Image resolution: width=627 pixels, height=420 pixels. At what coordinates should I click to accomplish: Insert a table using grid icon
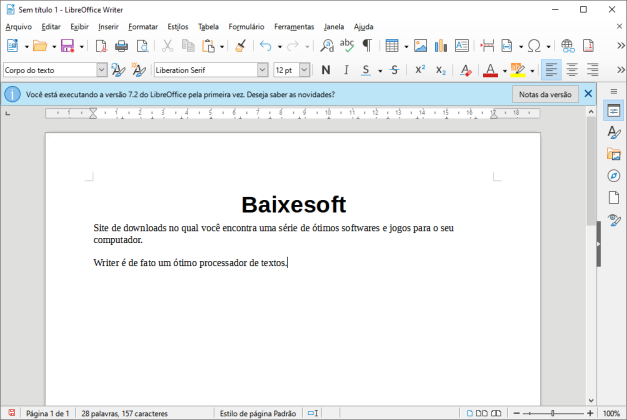[x=392, y=46]
